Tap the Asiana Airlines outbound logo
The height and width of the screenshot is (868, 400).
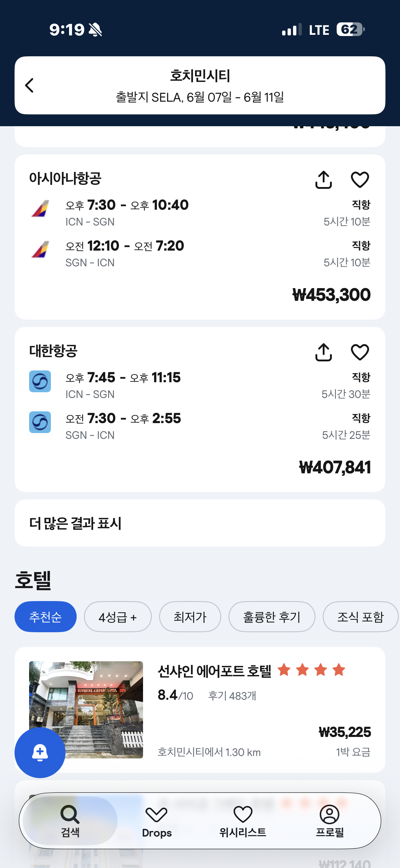point(40,209)
